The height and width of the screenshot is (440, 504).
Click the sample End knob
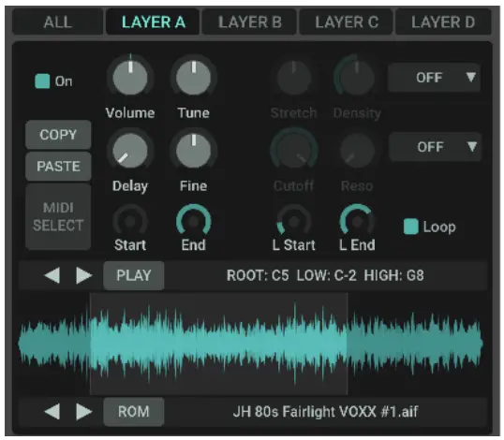[194, 221]
